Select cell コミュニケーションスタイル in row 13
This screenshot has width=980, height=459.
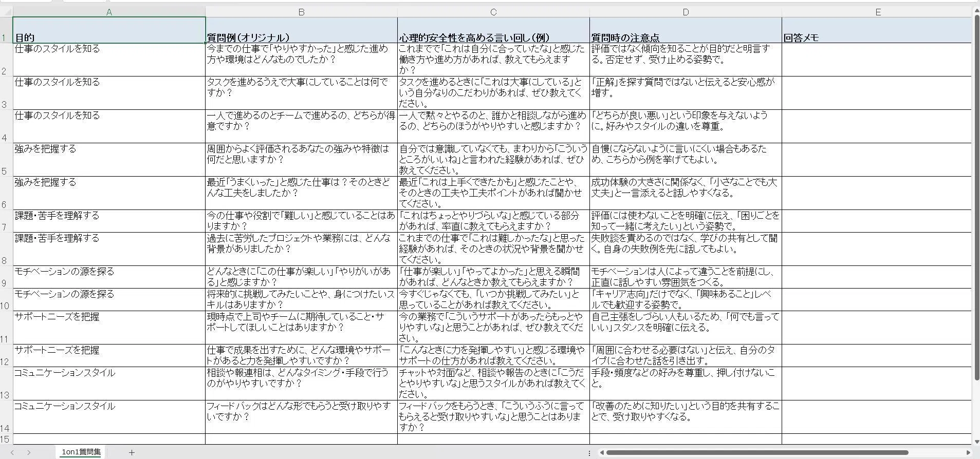pos(109,384)
